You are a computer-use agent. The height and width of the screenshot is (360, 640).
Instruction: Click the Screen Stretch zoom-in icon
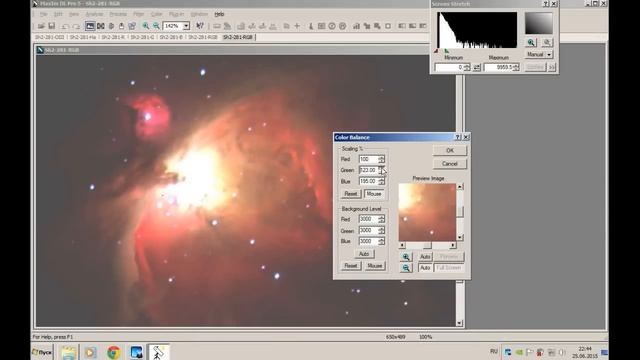point(531,42)
